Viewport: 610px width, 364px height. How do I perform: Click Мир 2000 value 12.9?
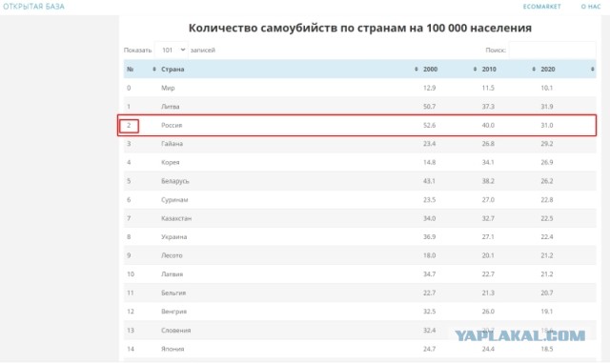[430, 88]
